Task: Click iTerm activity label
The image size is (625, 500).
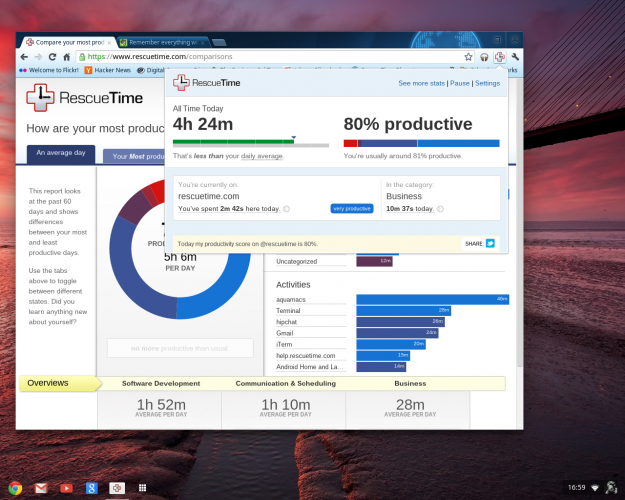Action: point(284,344)
